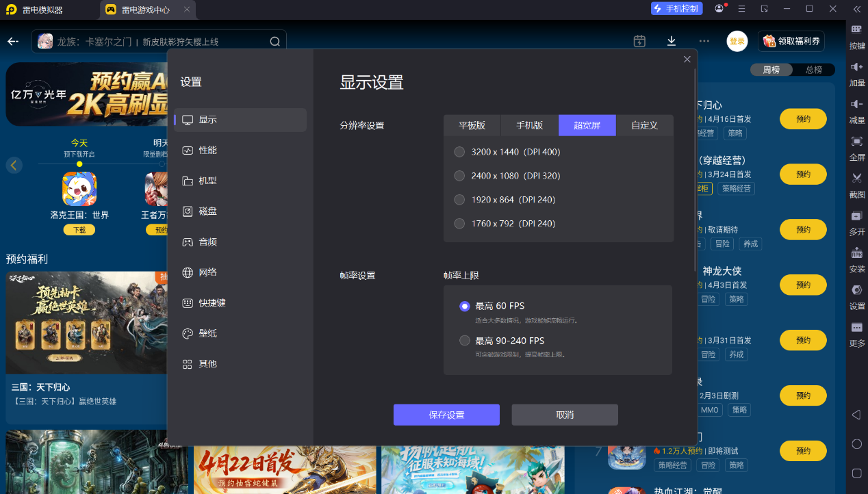Click the volume up (加量) icon

click(856, 67)
